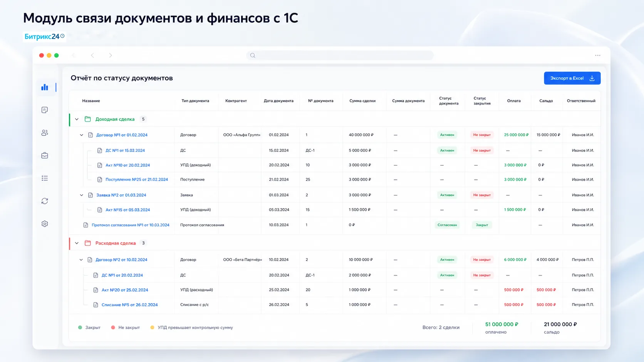Click the 21 000 000 ₽ сальдо total
The height and width of the screenshot is (362, 644).
click(x=560, y=324)
